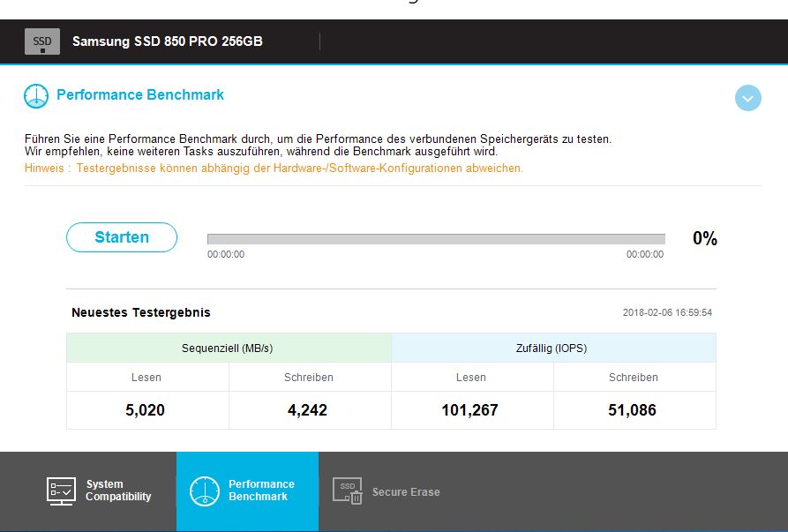Viewport: 788px width, 532px height.
Task: Click the orange Hinweis note text
Action: (274, 169)
